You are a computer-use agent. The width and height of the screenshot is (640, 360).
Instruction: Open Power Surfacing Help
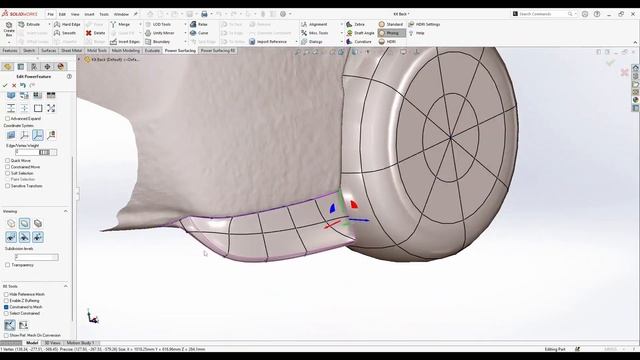coord(416,33)
